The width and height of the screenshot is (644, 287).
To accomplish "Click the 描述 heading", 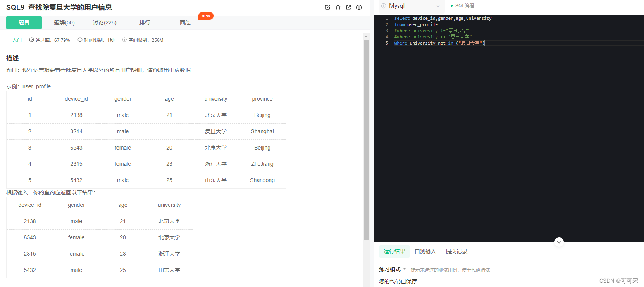I will click(x=12, y=58).
